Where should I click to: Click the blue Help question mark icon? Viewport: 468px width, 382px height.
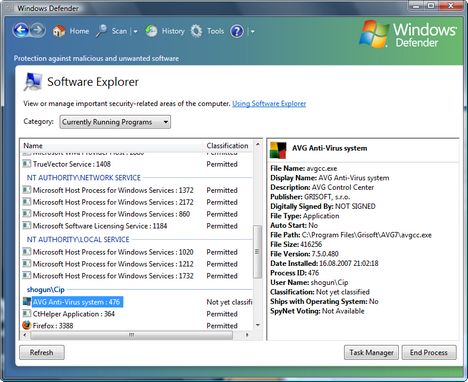pos(237,31)
